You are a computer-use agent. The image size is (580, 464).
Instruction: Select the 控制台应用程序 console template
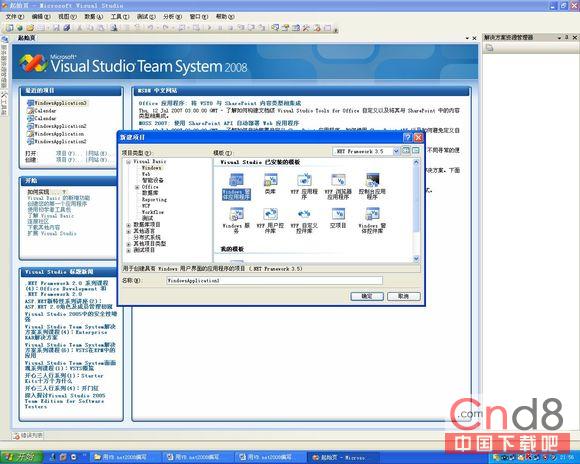372,180
